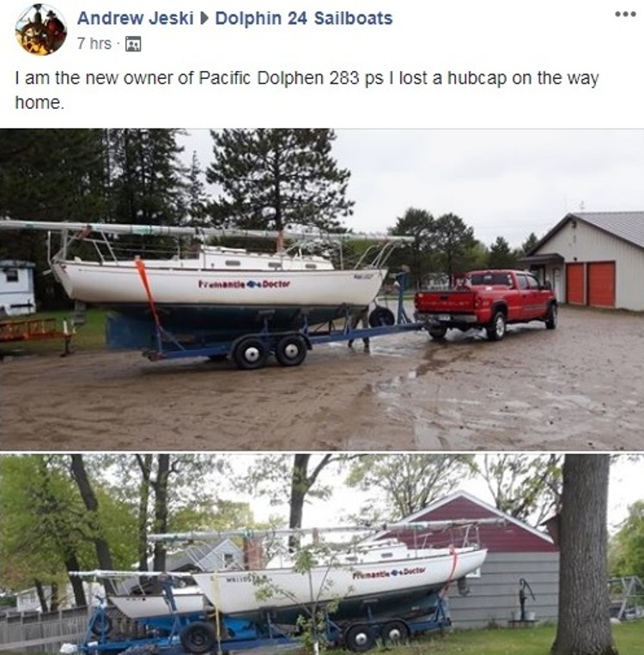Click the red pickup truck in top photo
This screenshot has height=655, width=644.
(486, 303)
